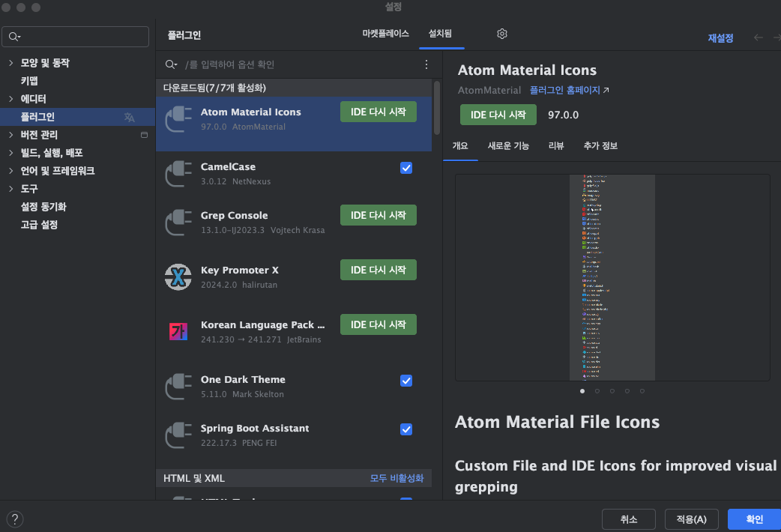Click the settings search magnifier icon

(14, 37)
